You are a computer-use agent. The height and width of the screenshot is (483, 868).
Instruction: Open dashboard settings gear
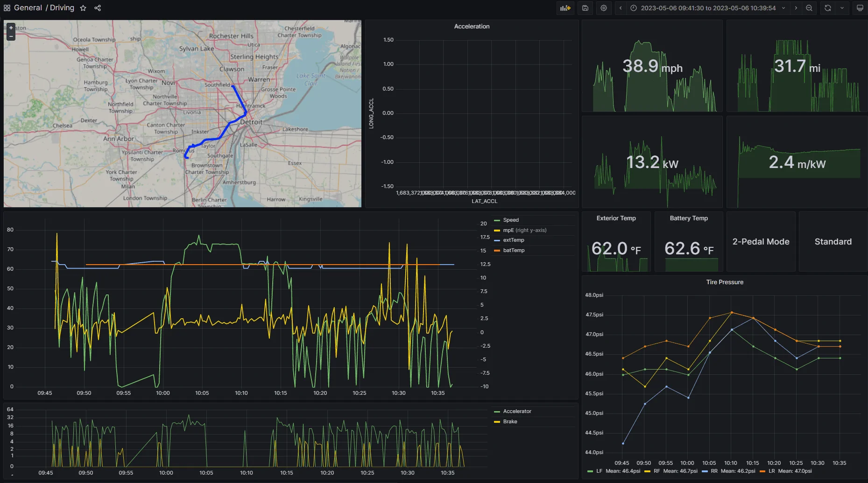(604, 8)
